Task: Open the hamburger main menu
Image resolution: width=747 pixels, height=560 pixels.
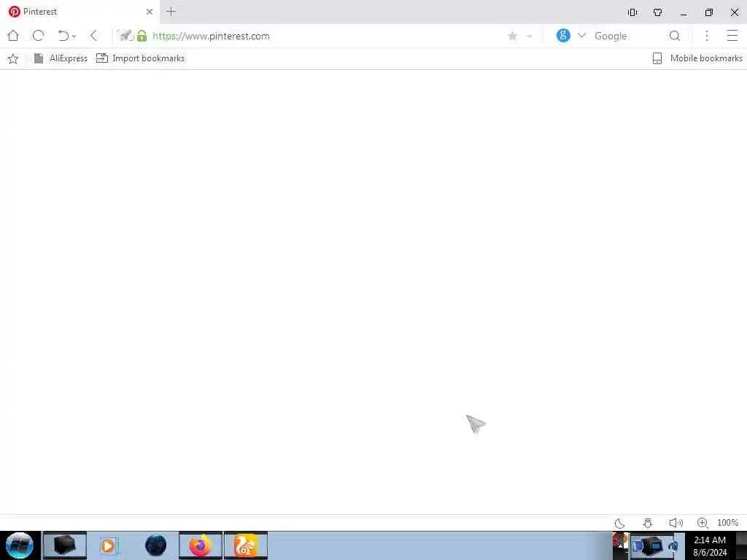Action: (x=732, y=36)
